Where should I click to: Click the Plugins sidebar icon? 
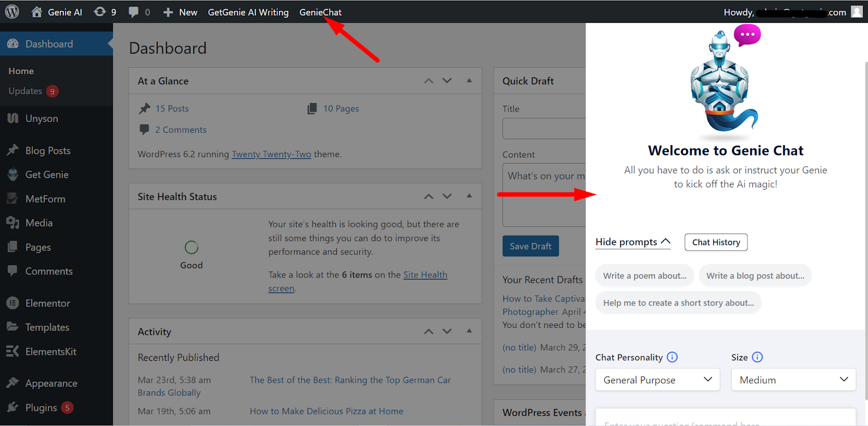tap(13, 407)
